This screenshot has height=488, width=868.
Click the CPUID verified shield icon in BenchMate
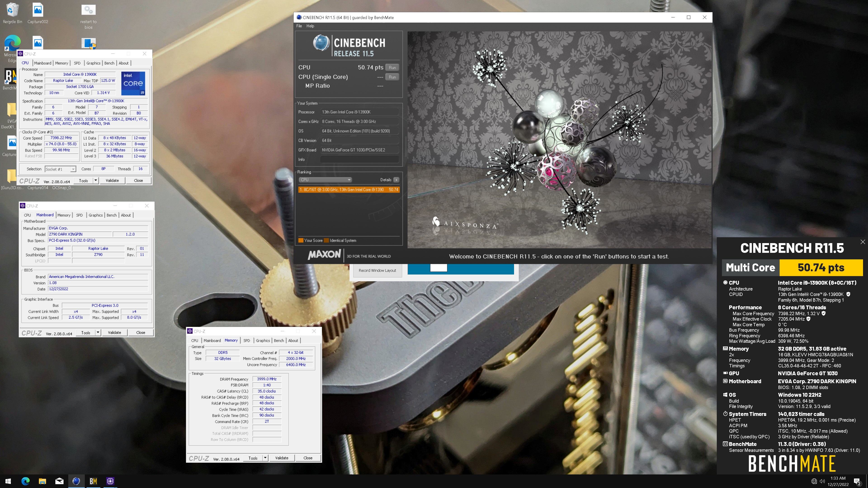tap(849, 294)
